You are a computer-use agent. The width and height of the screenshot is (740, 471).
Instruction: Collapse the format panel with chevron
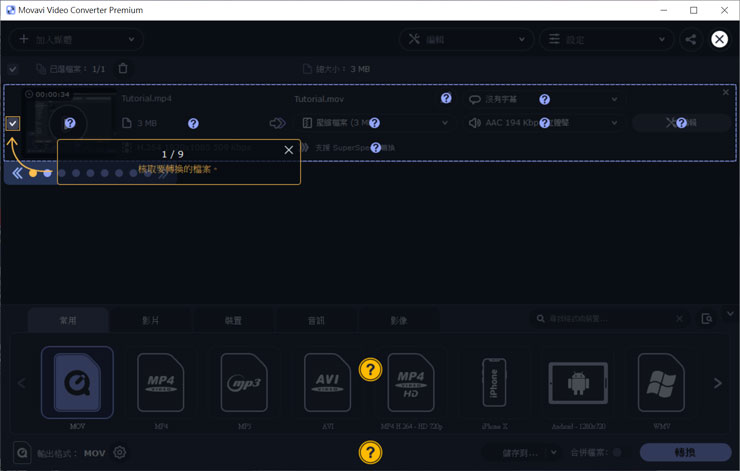pyautogui.click(x=730, y=313)
